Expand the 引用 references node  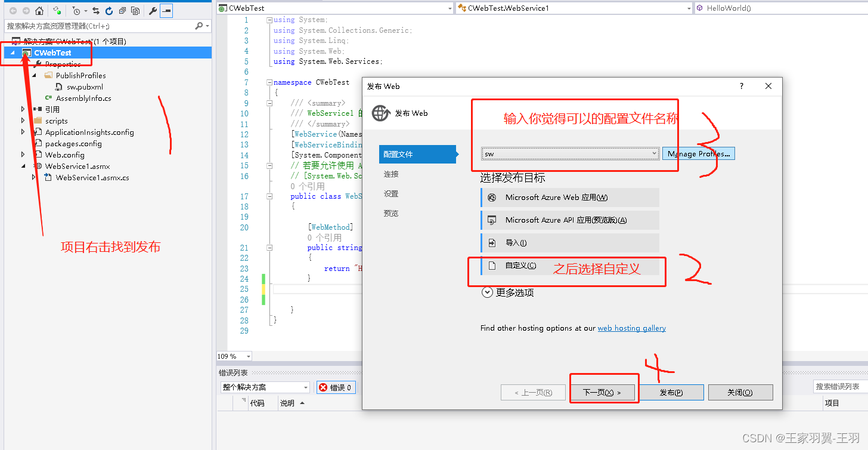tap(23, 109)
